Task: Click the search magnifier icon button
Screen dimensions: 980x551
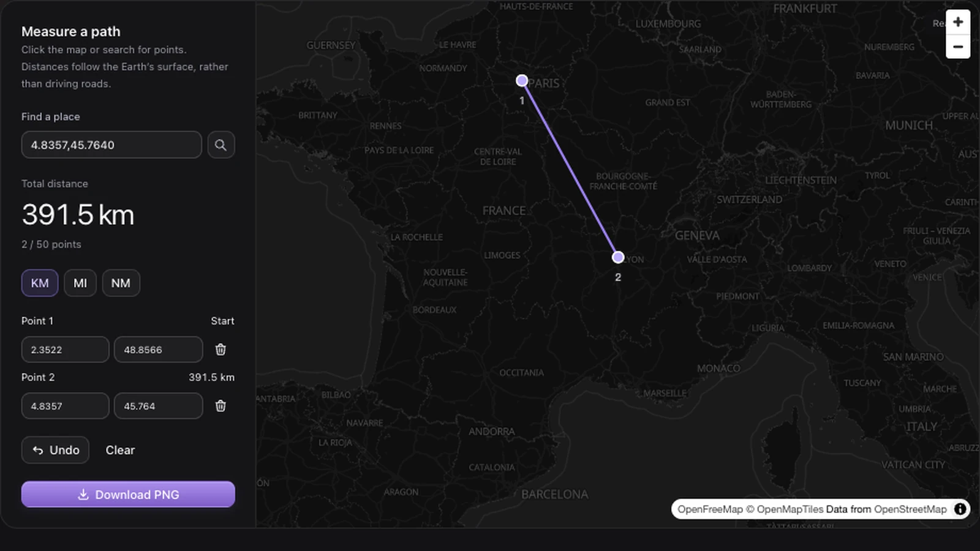Action: (221, 145)
